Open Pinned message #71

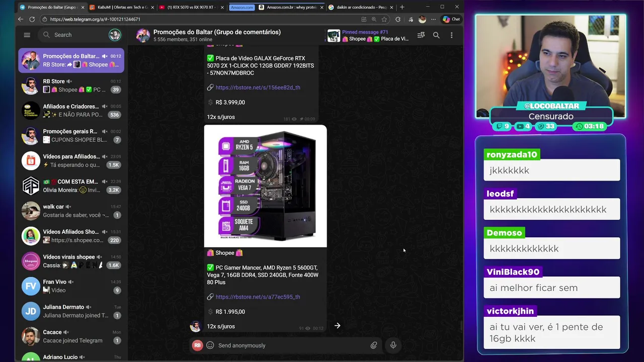pyautogui.click(x=368, y=35)
